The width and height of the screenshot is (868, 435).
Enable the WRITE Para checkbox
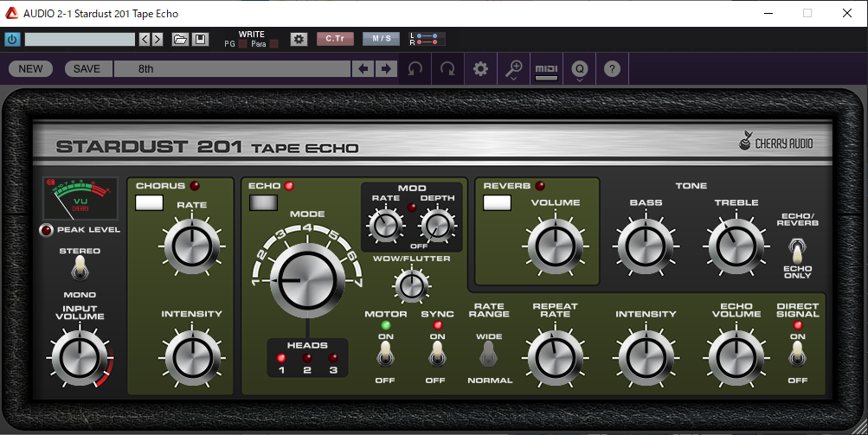273,44
